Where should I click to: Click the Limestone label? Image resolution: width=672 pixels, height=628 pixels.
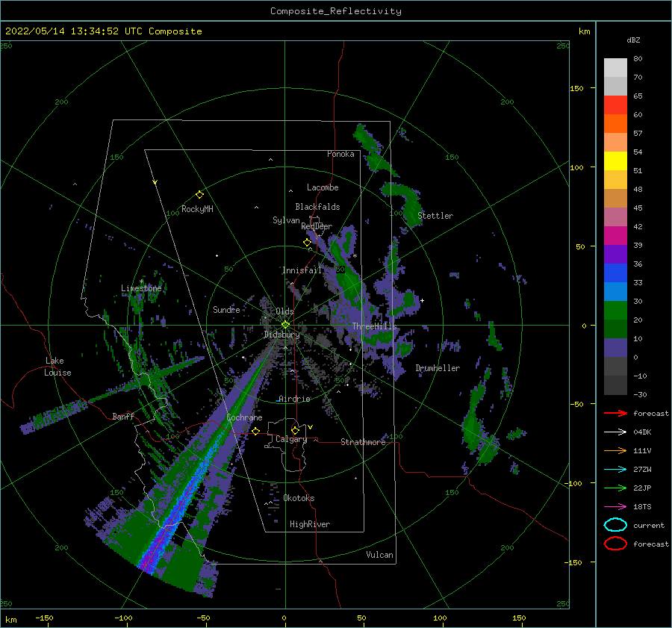click(141, 288)
